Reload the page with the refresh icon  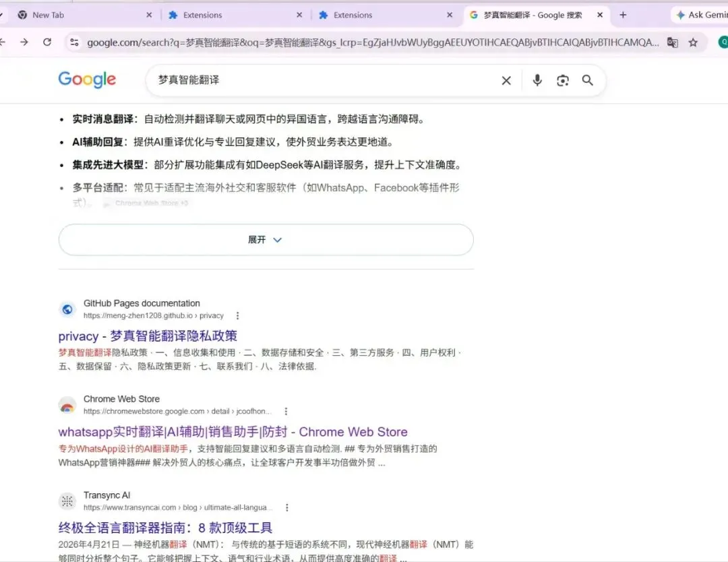point(47,42)
